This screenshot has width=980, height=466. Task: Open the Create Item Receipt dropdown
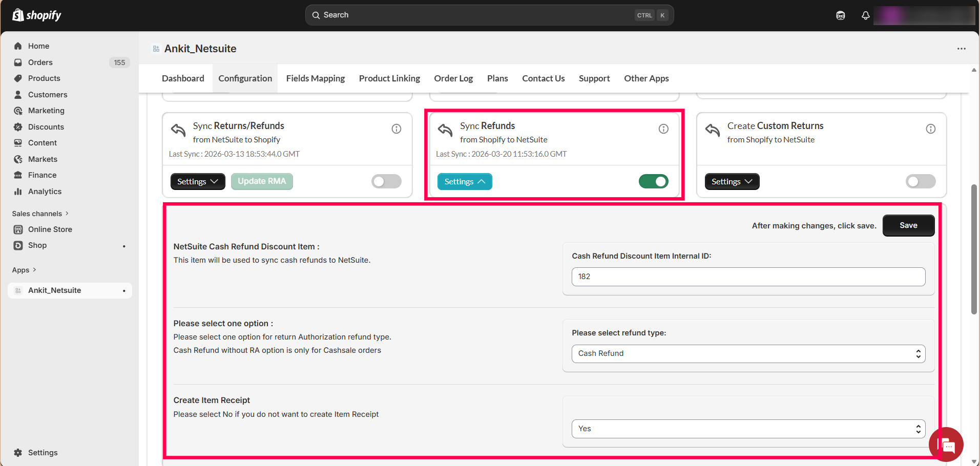[x=748, y=429]
